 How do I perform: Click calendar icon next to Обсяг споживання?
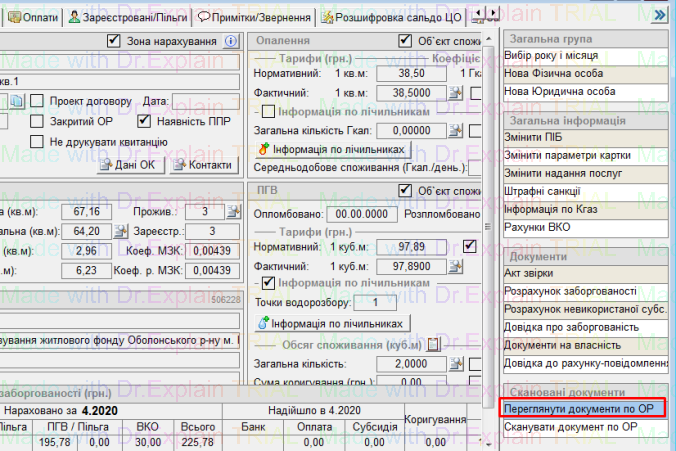434,344
